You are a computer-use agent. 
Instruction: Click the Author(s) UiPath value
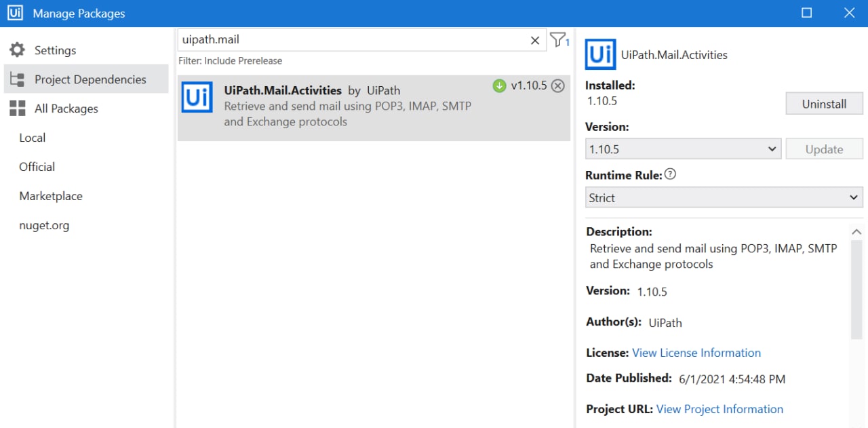tap(665, 323)
